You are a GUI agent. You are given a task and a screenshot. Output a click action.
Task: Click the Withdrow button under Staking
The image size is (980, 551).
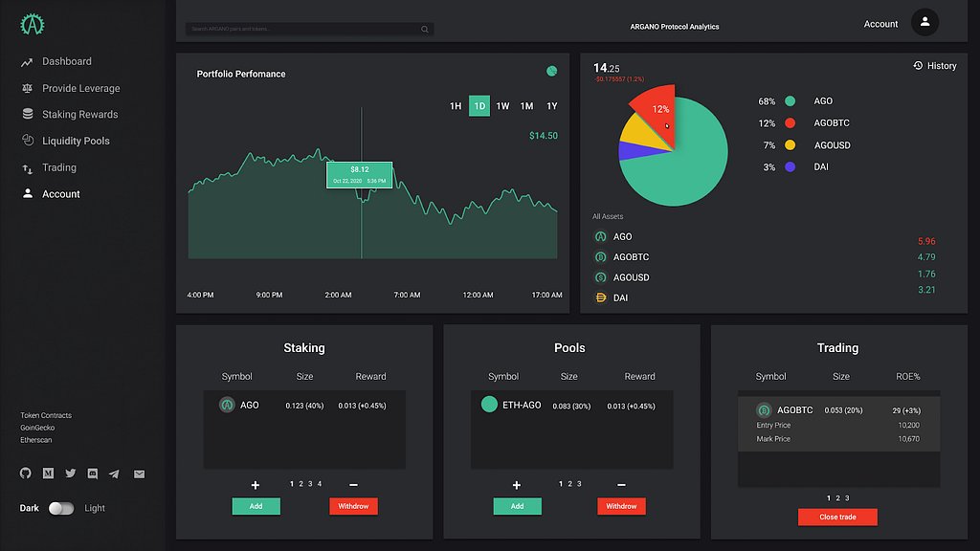tap(353, 506)
